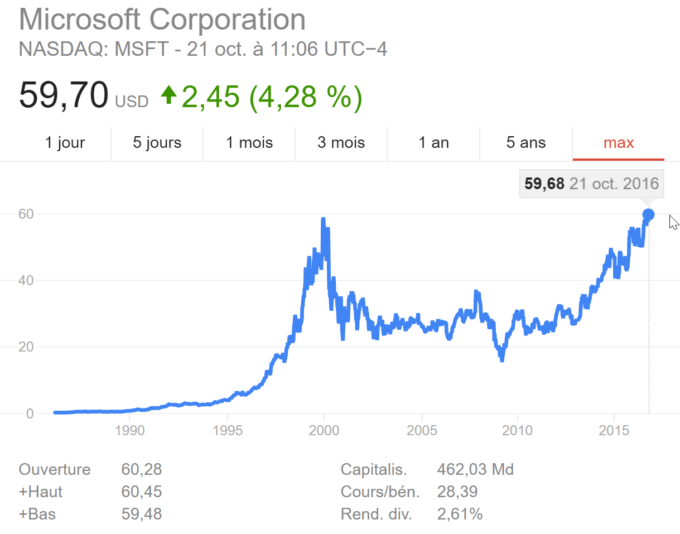Click the 59,68 21 oct. 2016 tooltip
The image size is (680, 534).
point(592,184)
